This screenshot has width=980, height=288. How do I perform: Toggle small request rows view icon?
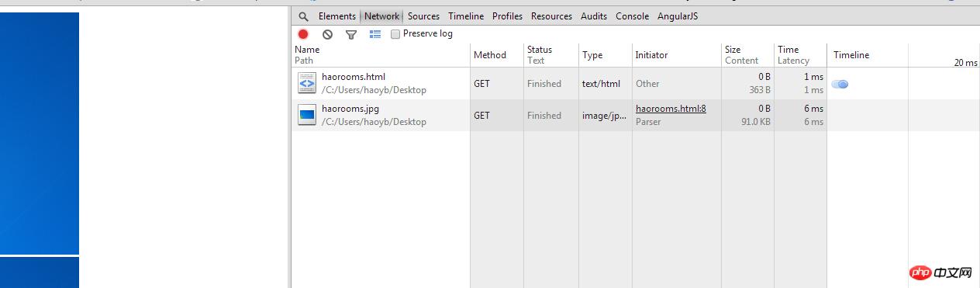click(x=375, y=34)
